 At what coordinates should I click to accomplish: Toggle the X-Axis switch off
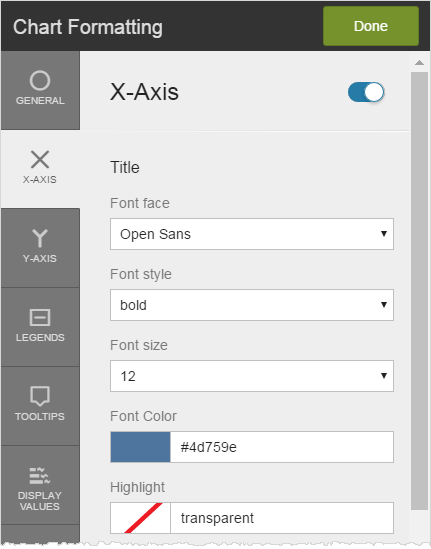(366, 92)
